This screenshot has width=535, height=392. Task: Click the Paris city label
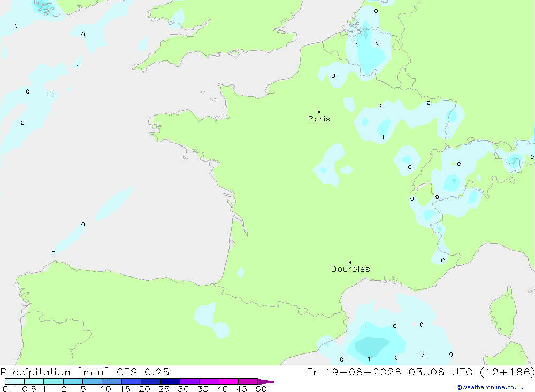click(319, 119)
